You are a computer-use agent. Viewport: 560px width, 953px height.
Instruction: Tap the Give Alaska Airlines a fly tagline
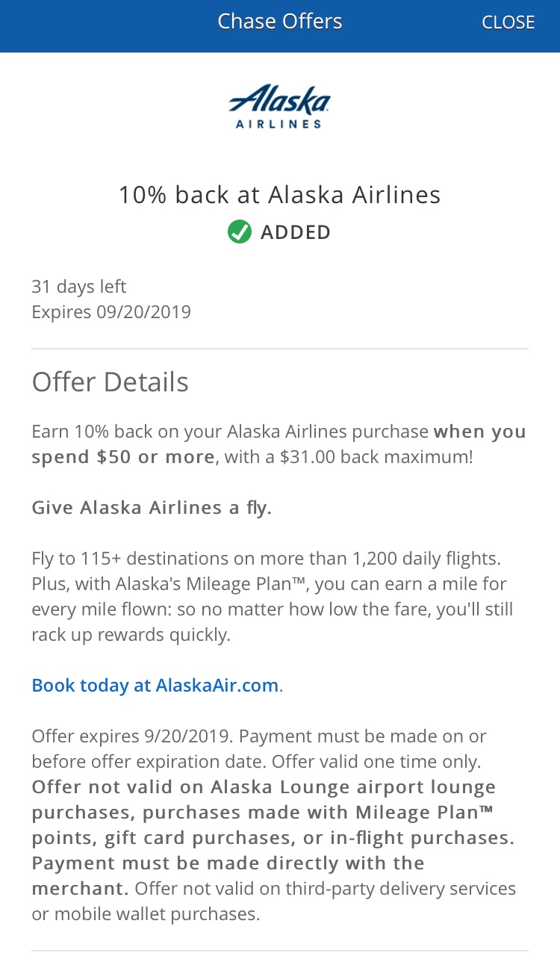point(152,508)
